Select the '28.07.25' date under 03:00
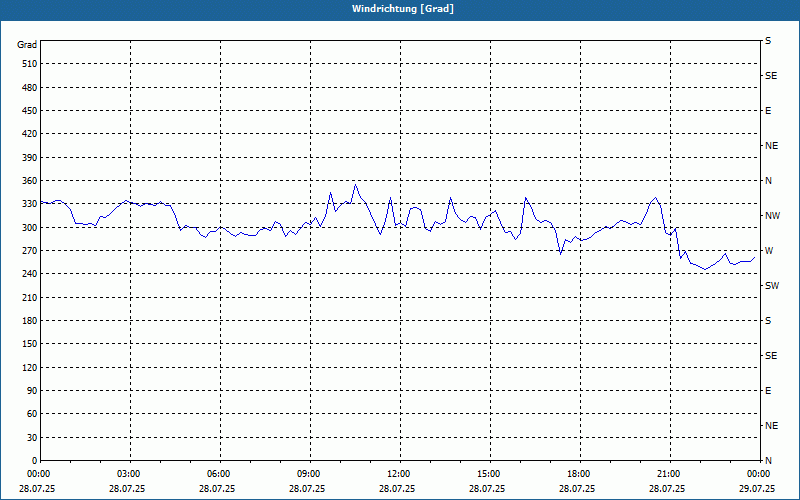 (x=127, y=488)
